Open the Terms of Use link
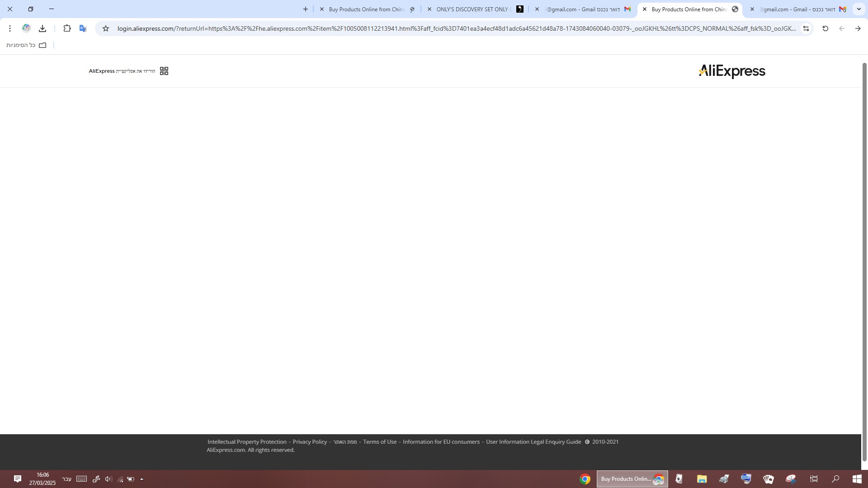This screenshot has width=868, height=488. point(379,442)
